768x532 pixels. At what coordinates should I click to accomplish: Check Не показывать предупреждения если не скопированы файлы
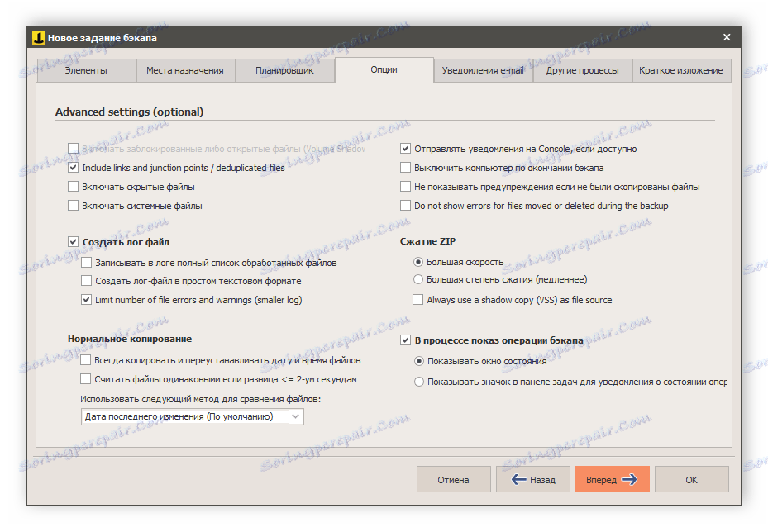tap(405, 187)
